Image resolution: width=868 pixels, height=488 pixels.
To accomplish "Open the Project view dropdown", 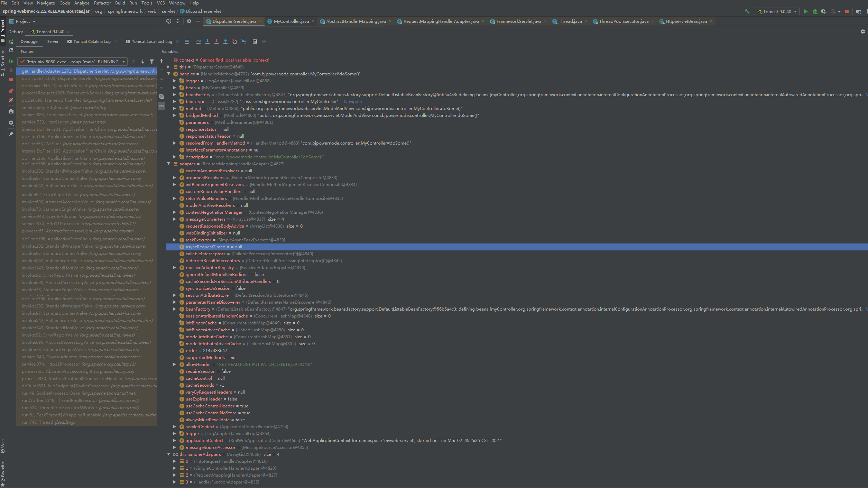I will point(23,21).
